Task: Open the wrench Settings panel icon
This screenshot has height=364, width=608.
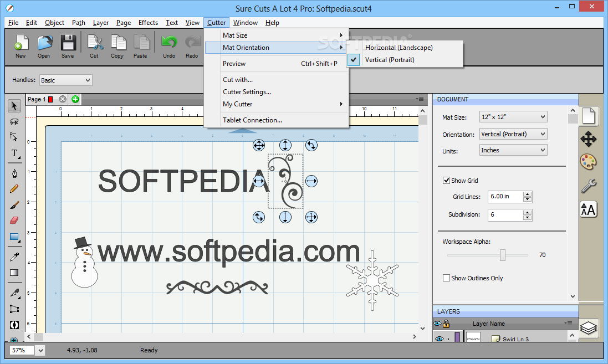Action: pos(589,186)
